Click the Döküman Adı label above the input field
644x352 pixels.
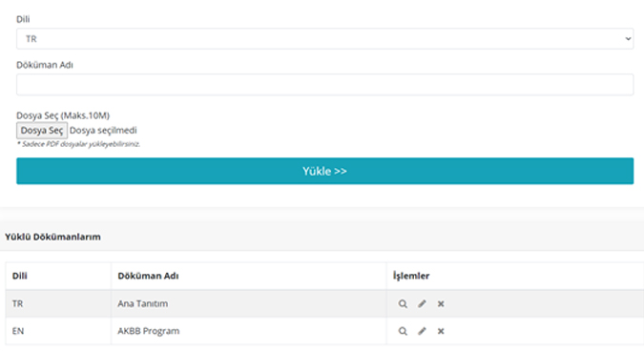tap(45, 65)
